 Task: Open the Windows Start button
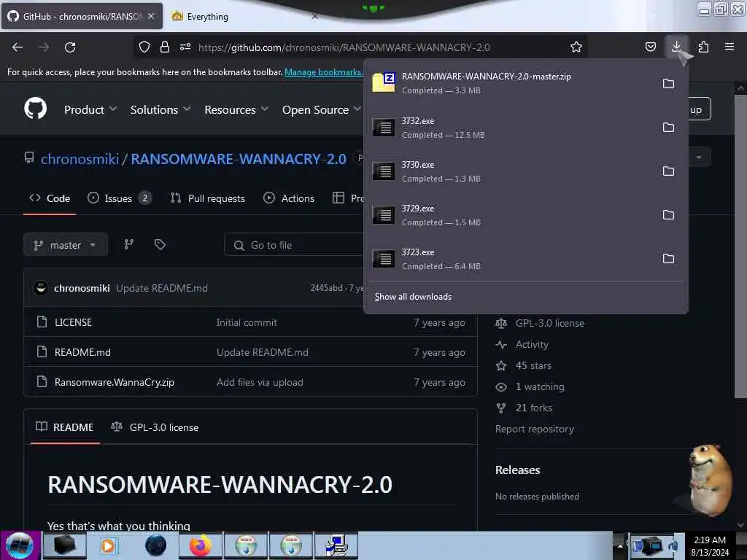point(20,545)
